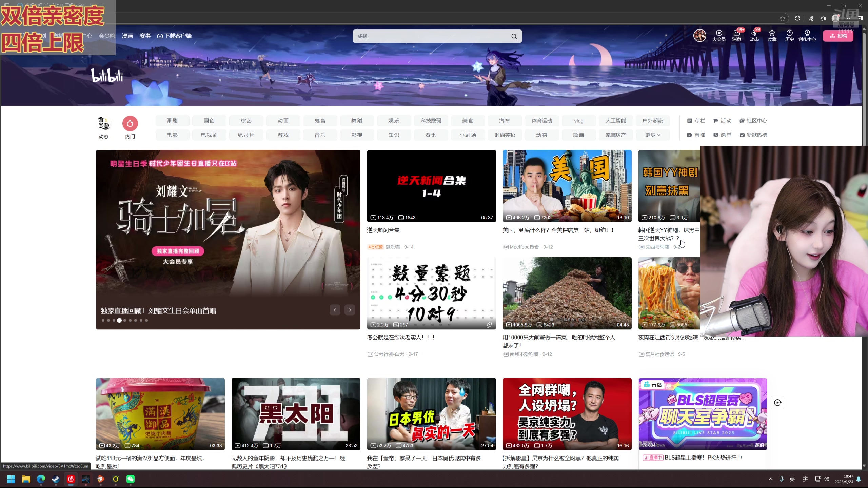This screenshot has height=488, width=868.
Task: Select the 科技数码 category
Action: [431, 121]
